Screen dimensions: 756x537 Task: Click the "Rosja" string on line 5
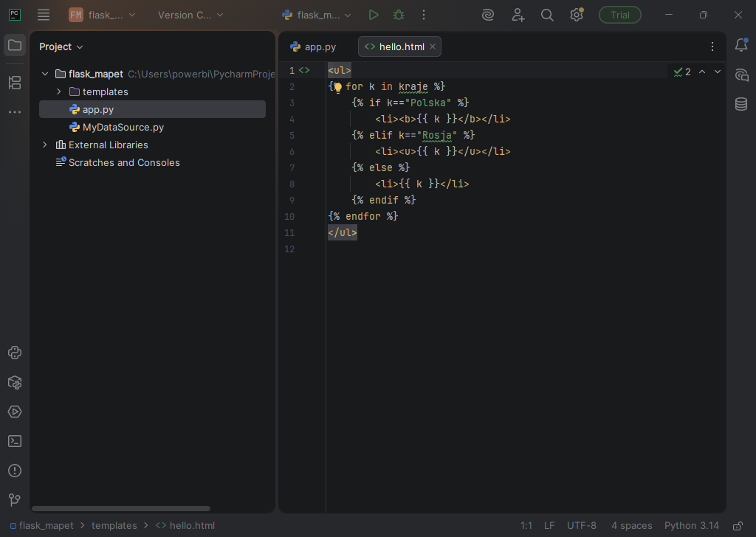pyautogui.click(x=437, y=135)
